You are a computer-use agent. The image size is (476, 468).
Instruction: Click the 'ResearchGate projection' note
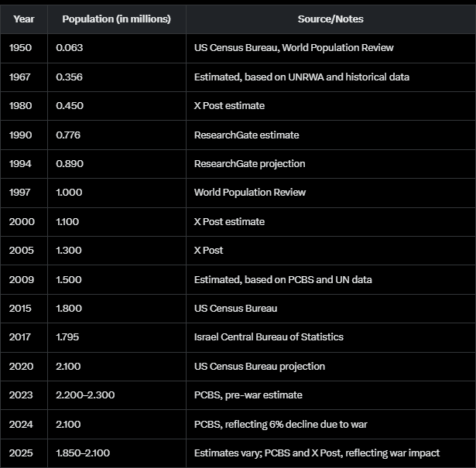[249, 164]
